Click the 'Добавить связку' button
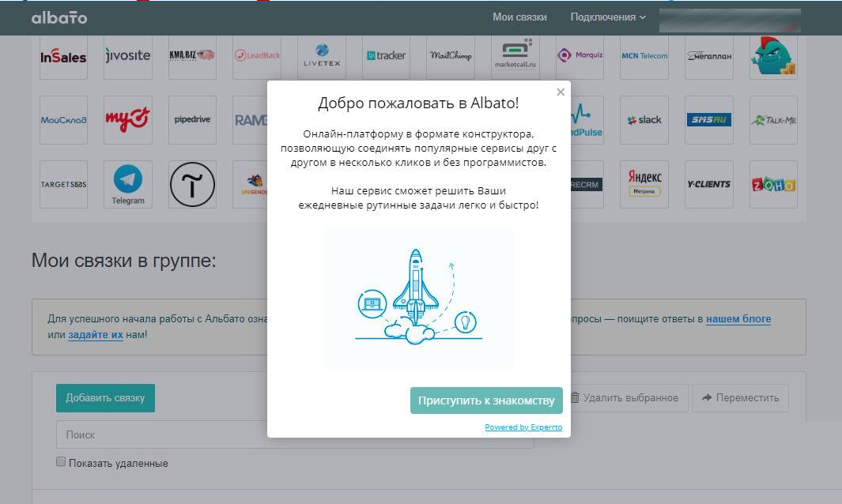 pos(105,398)
